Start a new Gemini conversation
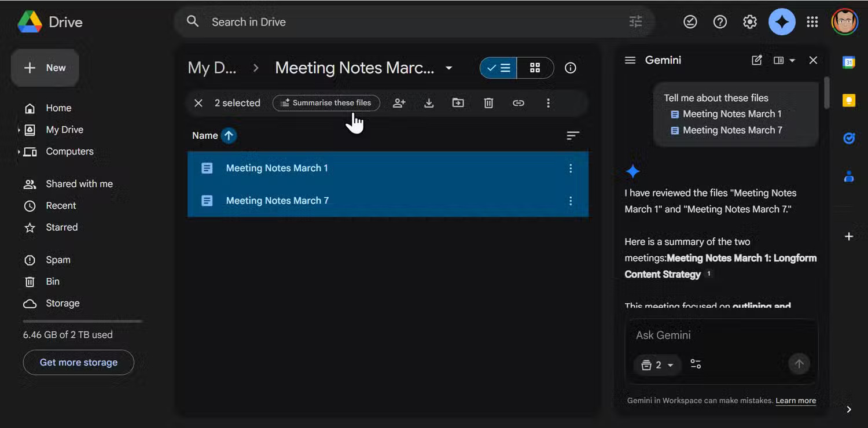Image resolution: width=868 pixels, height=428 pixels. 757,60
